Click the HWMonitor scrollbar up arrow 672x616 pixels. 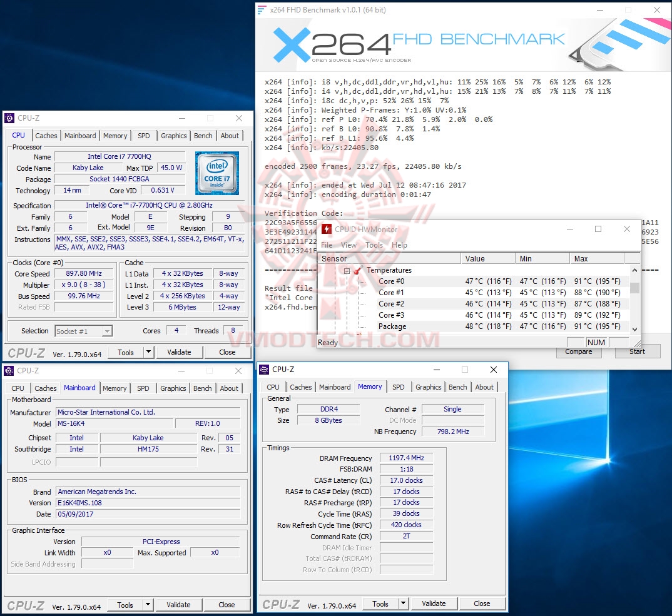[x=634, y=270]
